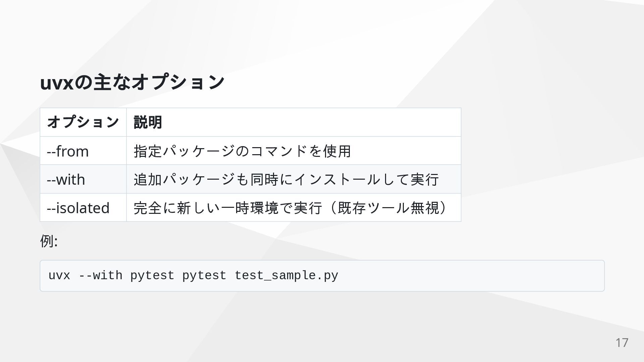Viewport: 644px width, 362px height.
Task: Click the slide title 'uvxの主なオプション'
Action: click(x=132, y=82)
